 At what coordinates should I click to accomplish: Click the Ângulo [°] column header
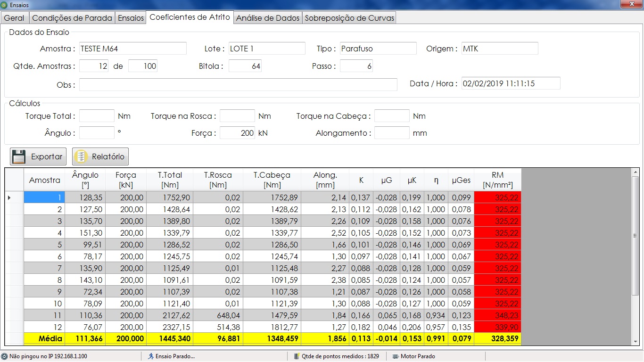pyautogui.click(x=85, y=180)
